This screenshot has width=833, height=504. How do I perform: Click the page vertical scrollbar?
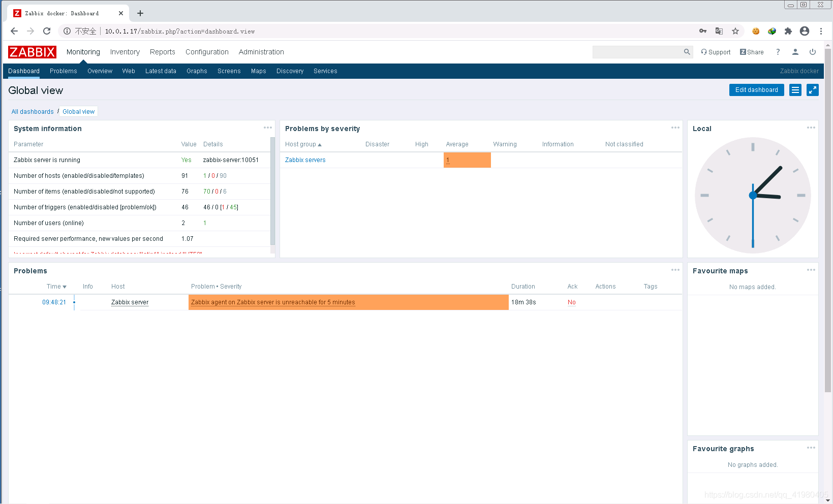pos(828,221)
